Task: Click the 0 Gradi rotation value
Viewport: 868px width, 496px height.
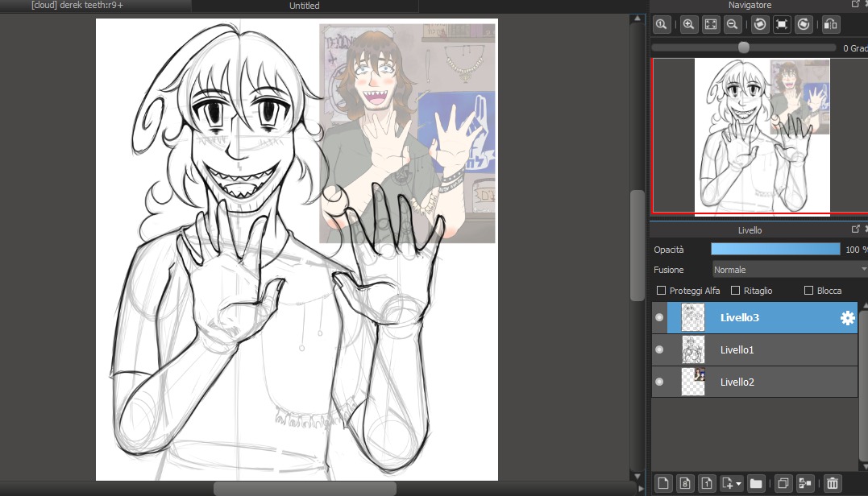Action: 855,48
